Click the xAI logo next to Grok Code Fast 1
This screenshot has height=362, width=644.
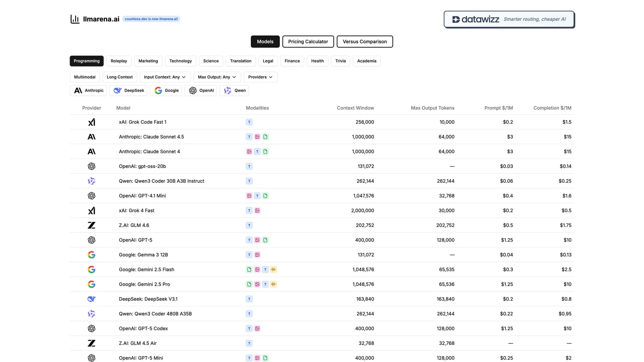[91, 122]
